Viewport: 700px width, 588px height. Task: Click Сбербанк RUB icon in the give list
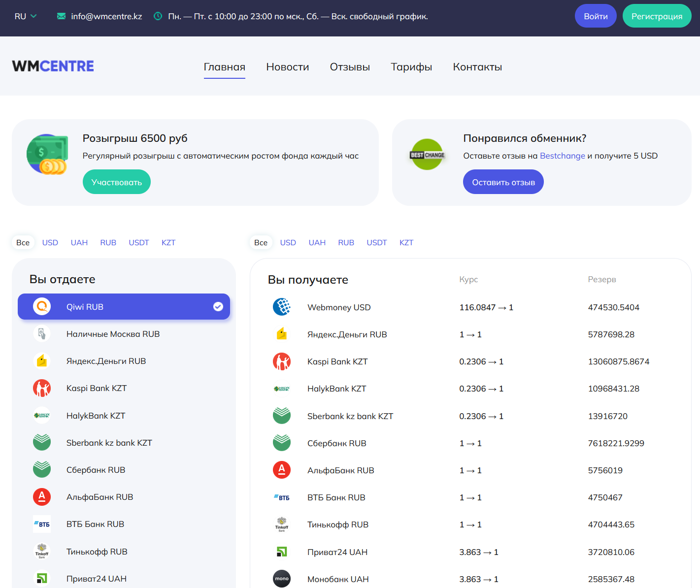coord(42,470)
